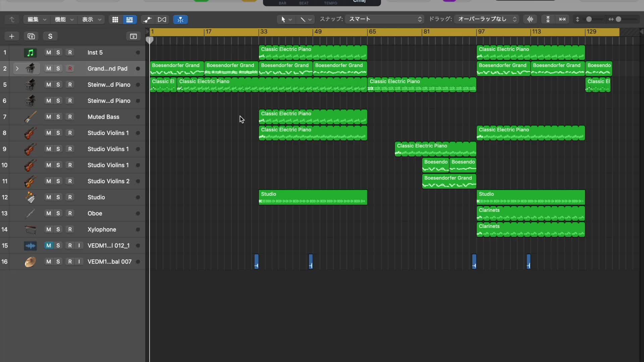Mute the Muted Bass track
The height and width of the screenshot is (362, 644).
point(49,117)
